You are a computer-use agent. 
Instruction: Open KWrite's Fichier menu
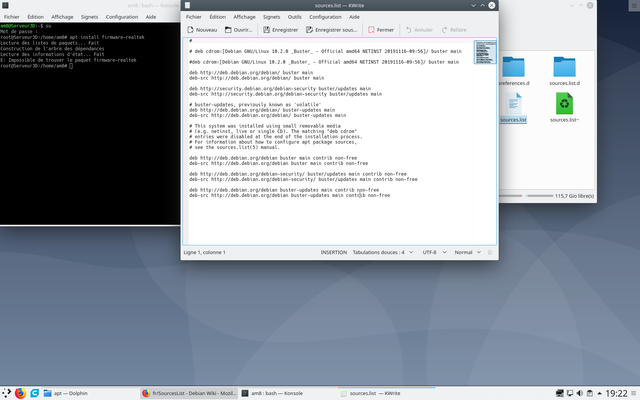[x=193, y=17]
